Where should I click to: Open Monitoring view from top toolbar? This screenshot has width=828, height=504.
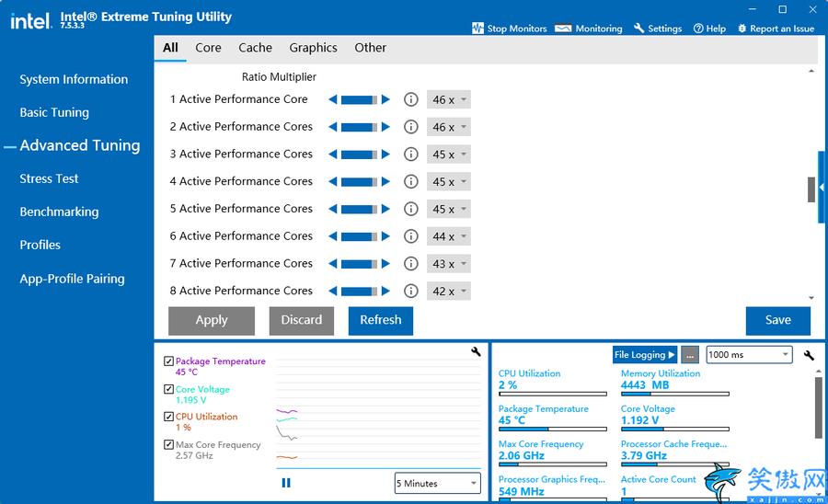pos(588,29)
